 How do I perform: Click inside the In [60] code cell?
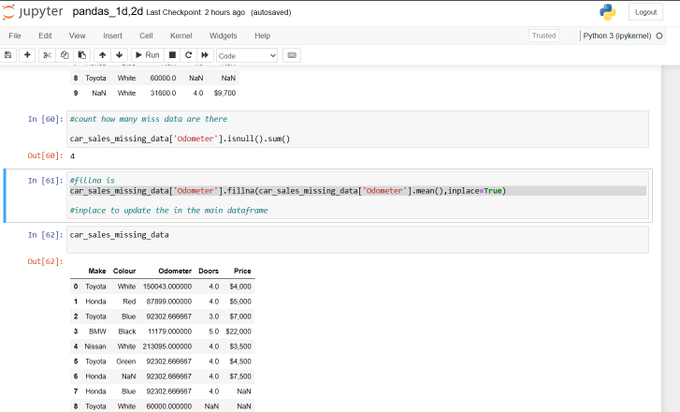pos(357,129)
